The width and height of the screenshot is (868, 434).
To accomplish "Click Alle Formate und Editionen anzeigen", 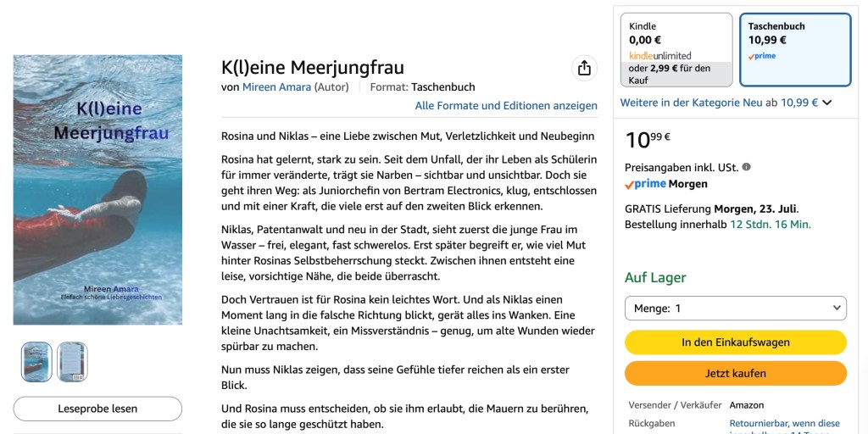I will pos(506,106).
